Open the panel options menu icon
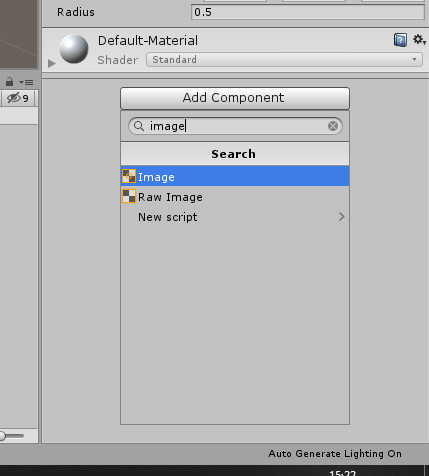Viewport: 429px width, 476px height. click(26, 82)
